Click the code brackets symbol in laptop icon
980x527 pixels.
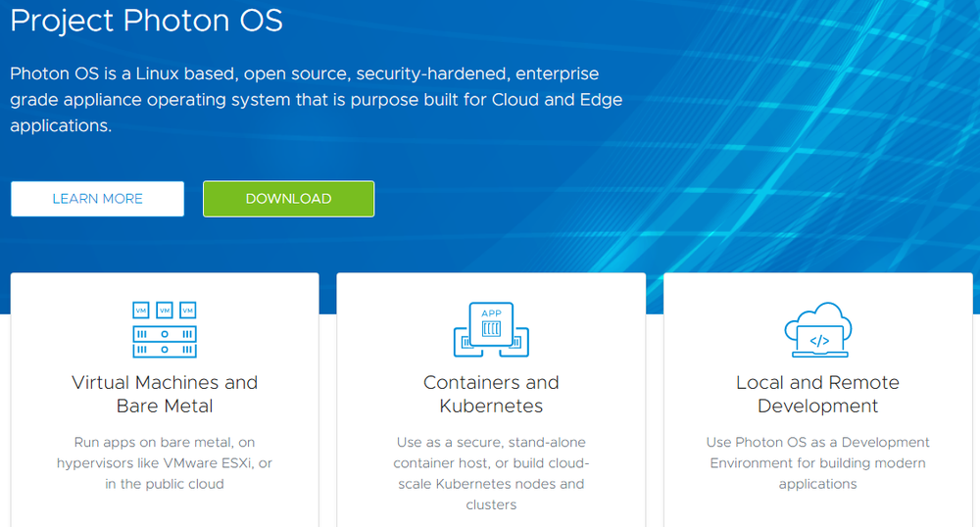(x=819, y=341)
